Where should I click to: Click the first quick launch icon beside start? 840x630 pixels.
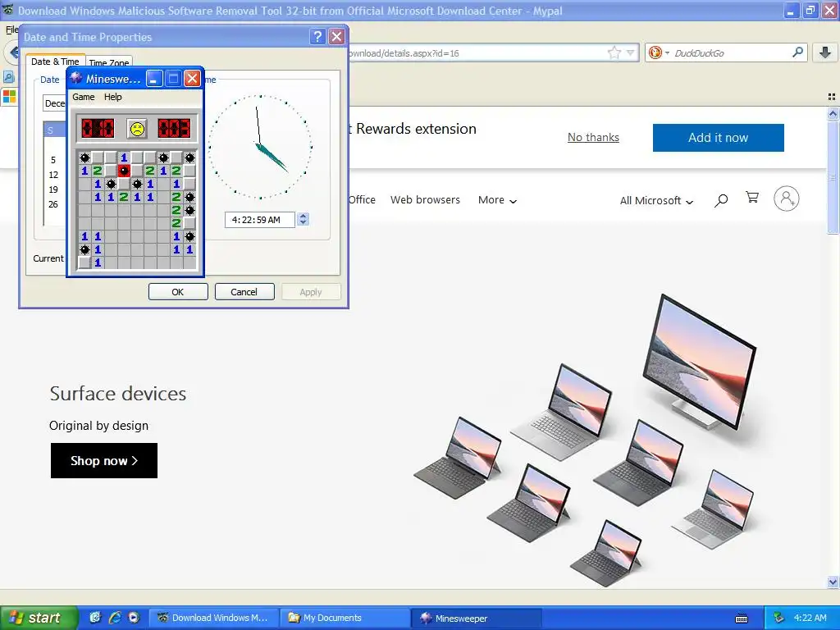[x=95, y=618]
